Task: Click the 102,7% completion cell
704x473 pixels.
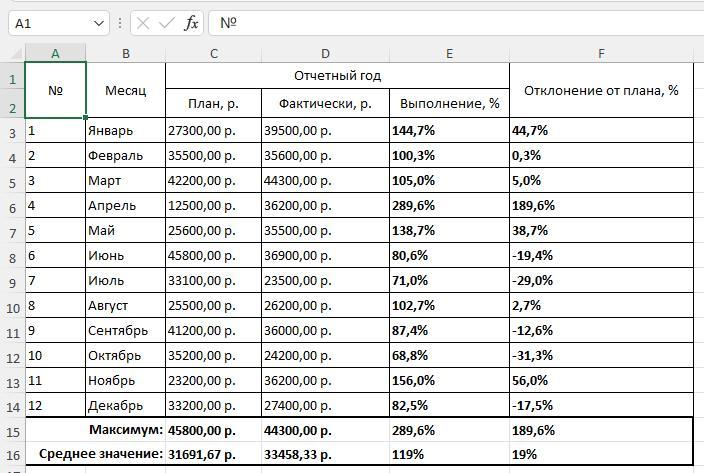Action: tap(449, 306)
